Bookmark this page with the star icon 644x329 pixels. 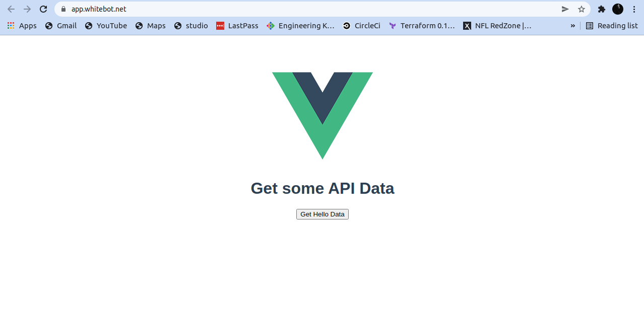582,9
